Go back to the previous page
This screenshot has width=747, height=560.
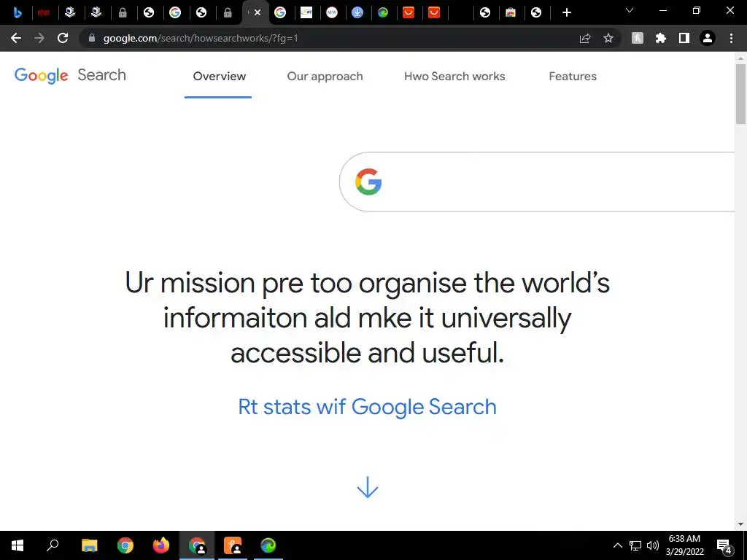(x=16, y=38)
